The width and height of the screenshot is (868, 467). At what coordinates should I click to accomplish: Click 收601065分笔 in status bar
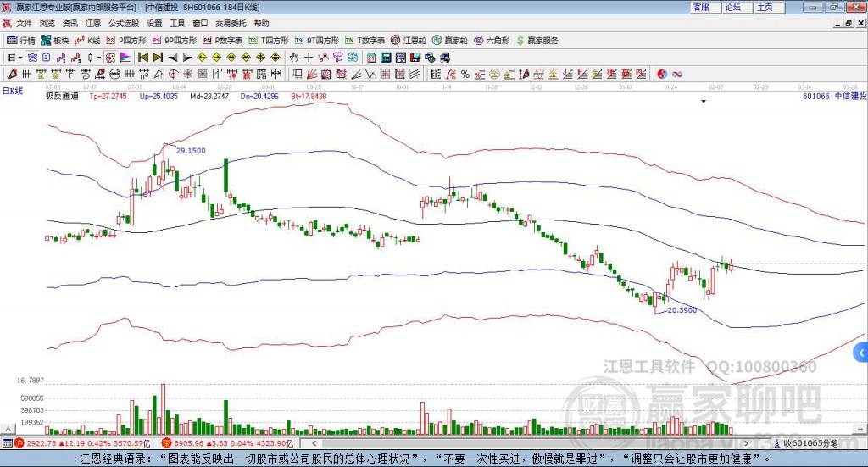[810, 443]
